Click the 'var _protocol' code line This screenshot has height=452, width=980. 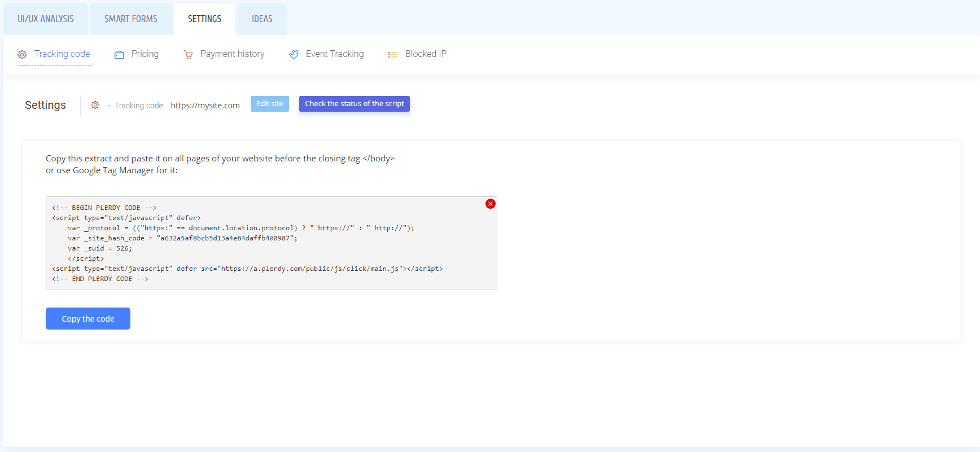click(x=241, y=228)
